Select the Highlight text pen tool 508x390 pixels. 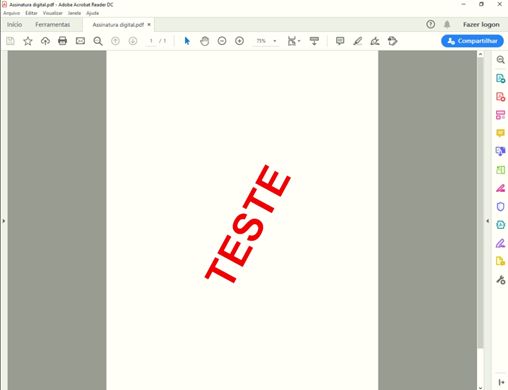pos(357,41)
